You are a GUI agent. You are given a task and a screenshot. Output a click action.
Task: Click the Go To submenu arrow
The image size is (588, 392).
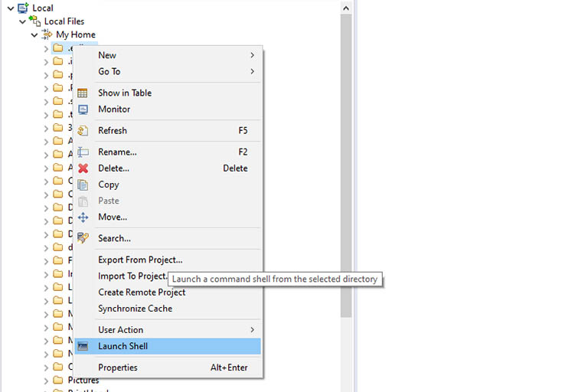[x=253, y=71]
